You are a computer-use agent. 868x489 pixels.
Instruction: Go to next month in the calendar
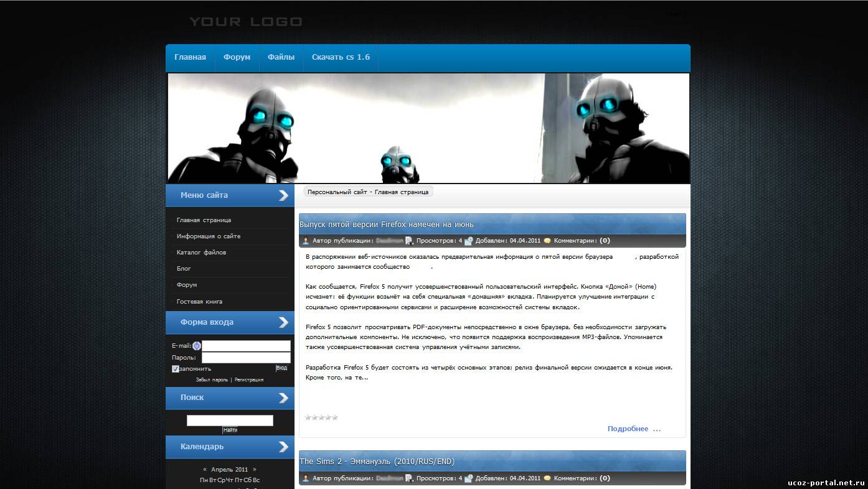[254, 470]
